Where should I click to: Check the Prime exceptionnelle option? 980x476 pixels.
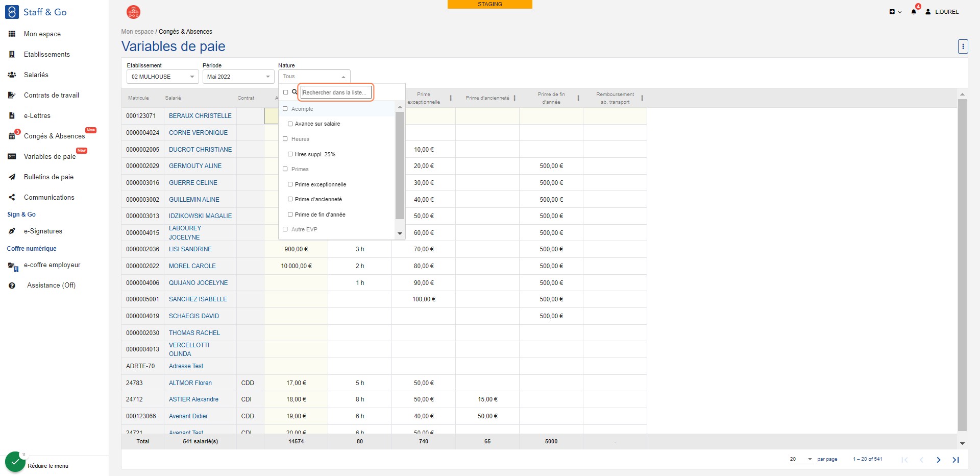click(290, 184)
